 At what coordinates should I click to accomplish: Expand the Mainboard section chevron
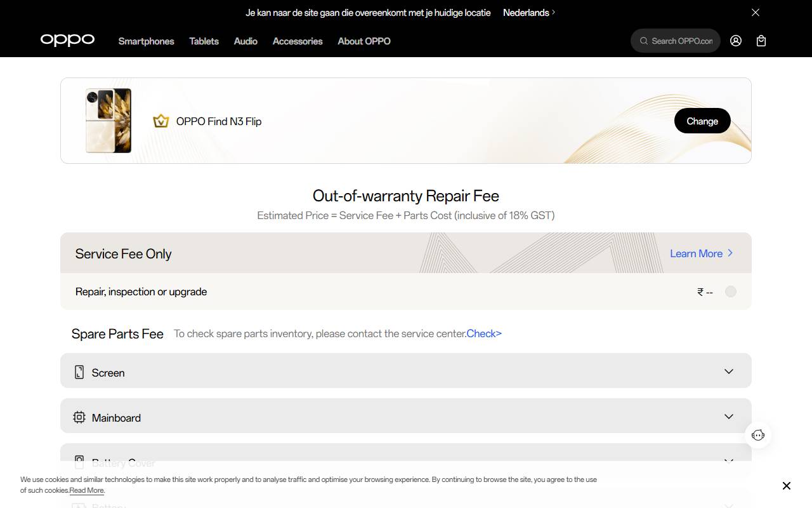[x=729, y=417]
